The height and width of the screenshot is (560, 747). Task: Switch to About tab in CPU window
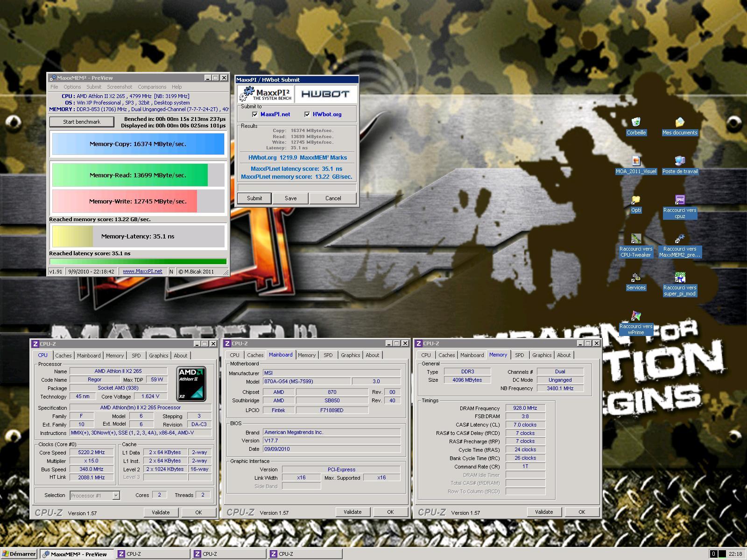(x=181, y=356)
